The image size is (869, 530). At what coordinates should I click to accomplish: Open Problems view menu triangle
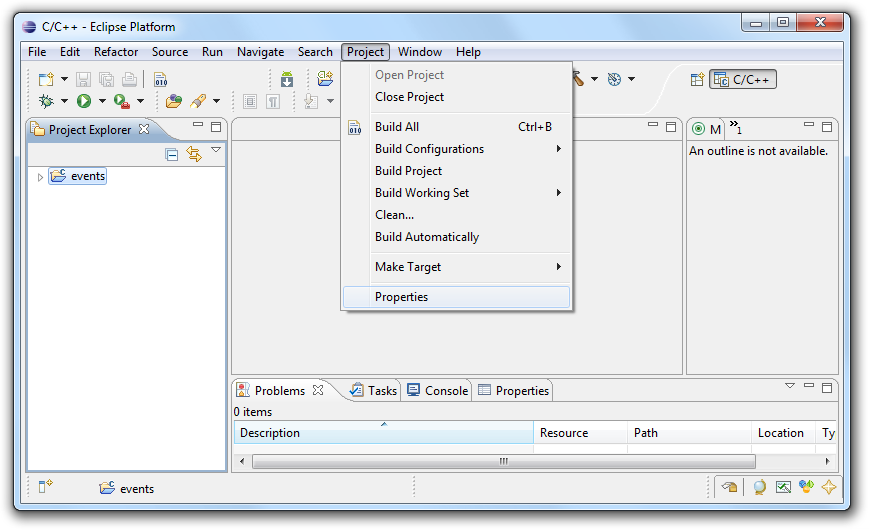[x=790, y=386]
